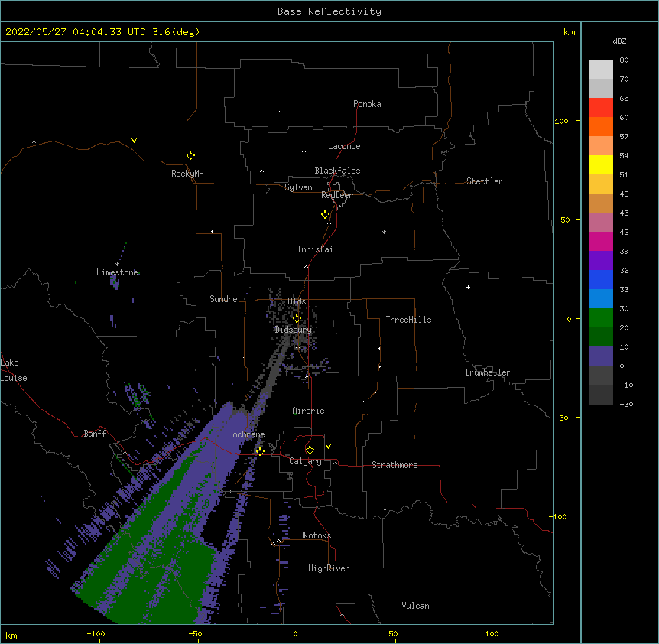Click the white plus marker north of Drumheller
The width and height of the screenshot is (659, 644).
pos(468,287)
